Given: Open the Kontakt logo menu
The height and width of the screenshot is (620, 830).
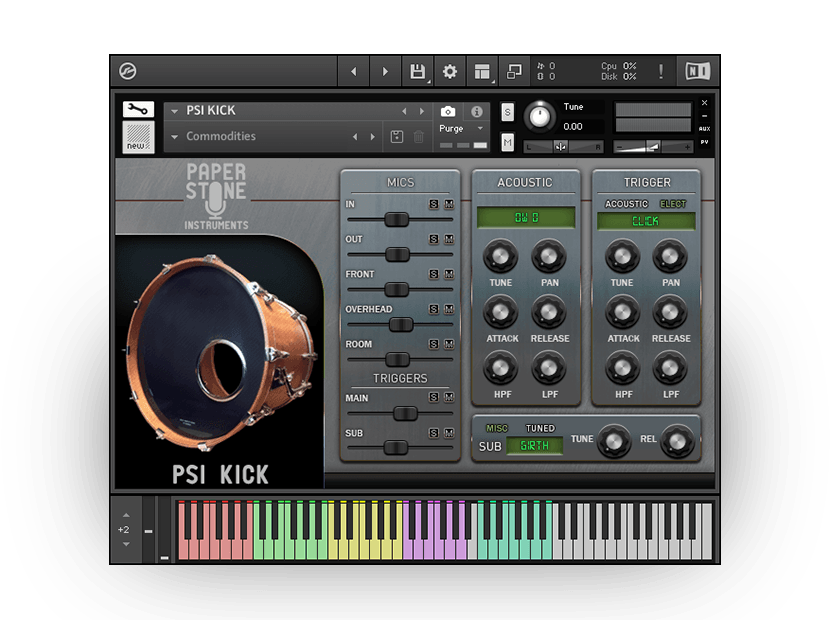Looking at the screenshot, I should (x=128, y=71).
